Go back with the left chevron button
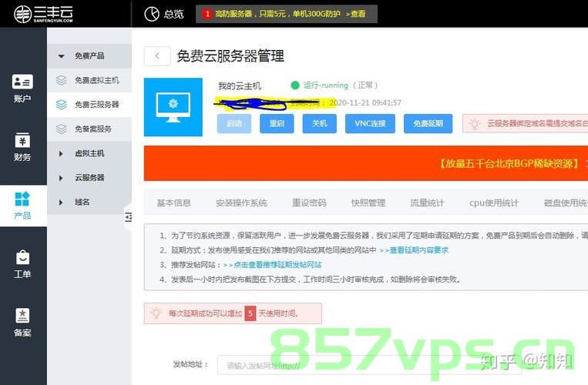The height and width of the screenshot is (385, 588). pos(157,56)
